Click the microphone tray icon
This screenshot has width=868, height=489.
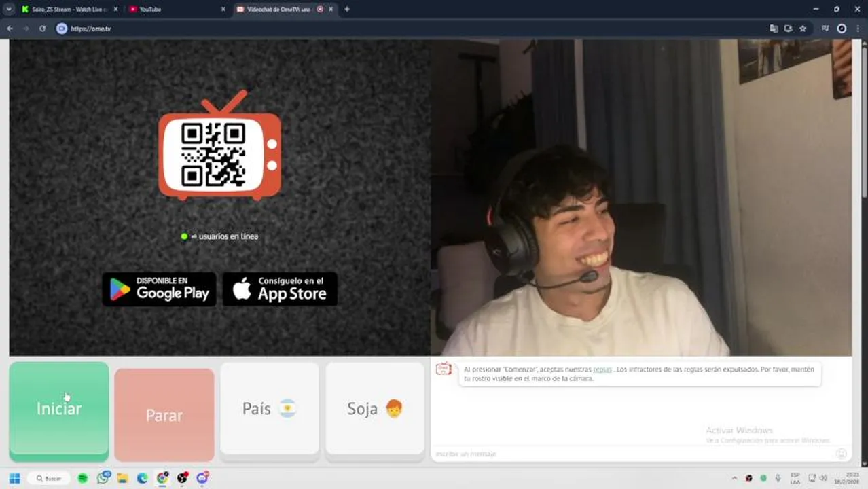778,478
